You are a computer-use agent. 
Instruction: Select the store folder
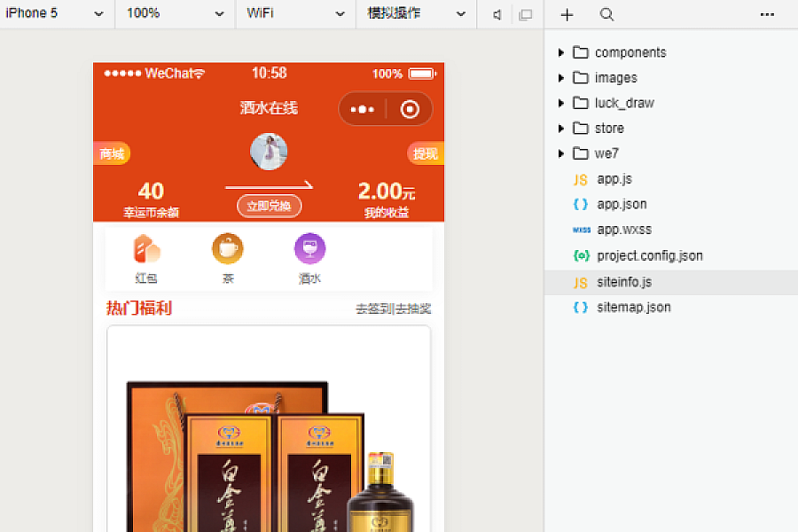click(x=609, y=129)
